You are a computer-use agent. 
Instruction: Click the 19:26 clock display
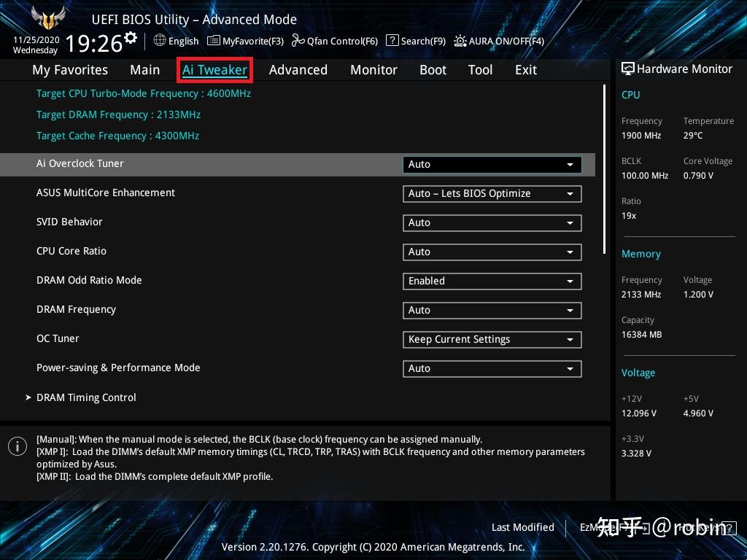94,44
